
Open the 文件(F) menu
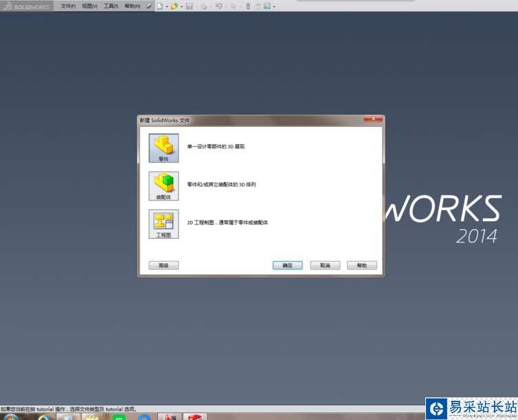(68, 6)
